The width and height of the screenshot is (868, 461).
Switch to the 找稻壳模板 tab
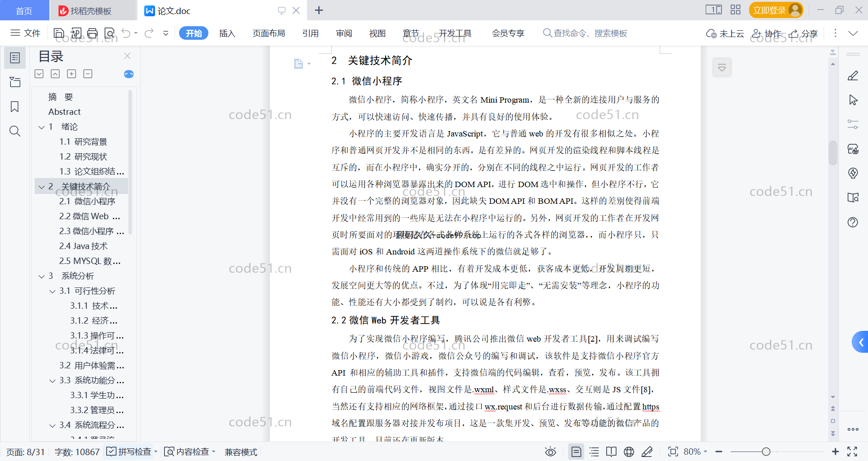(93, 10)
